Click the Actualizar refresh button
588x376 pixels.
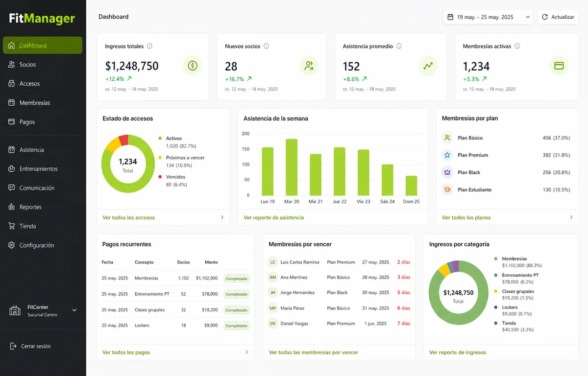558,17
